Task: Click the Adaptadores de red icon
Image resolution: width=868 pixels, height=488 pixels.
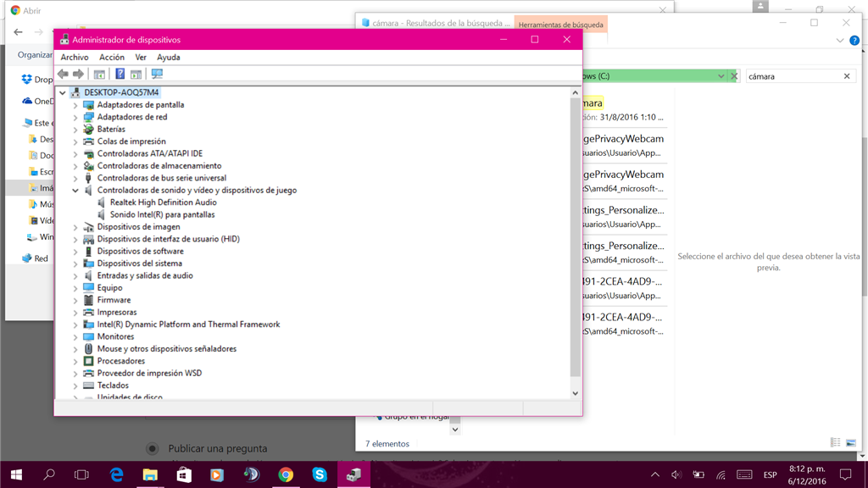Action: click(88, 117)
